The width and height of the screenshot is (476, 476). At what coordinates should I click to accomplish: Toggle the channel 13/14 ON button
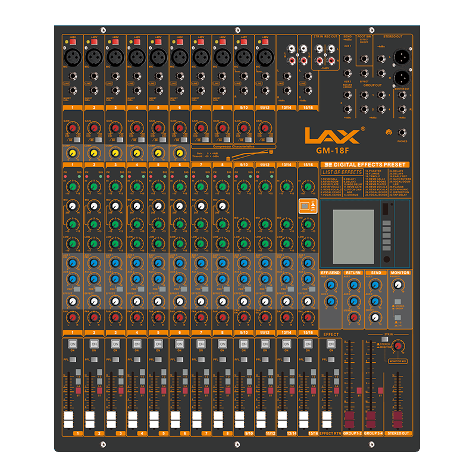click(287, 344)
